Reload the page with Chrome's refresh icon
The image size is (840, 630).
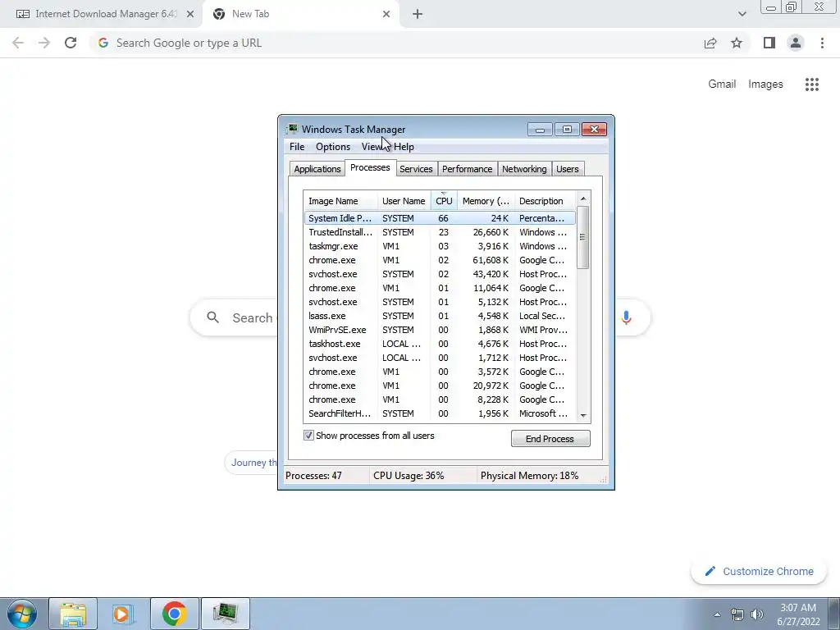coord(71,43)
